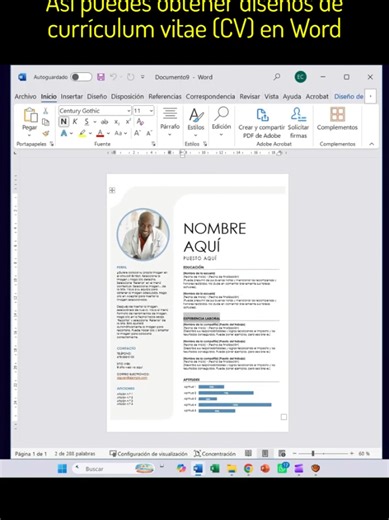Screen dimensions: 389x520
Task: Open the Archivo tab
Action: click(25, 96)
